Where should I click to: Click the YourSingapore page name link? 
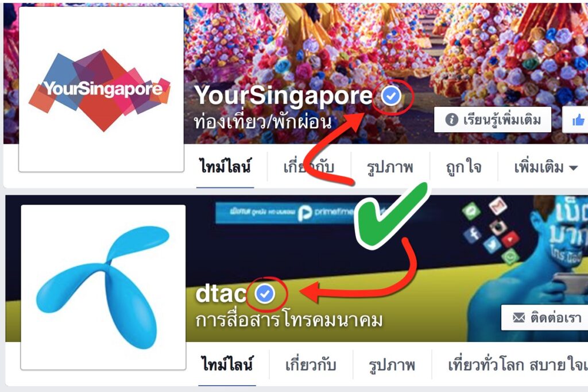[283, 95]
